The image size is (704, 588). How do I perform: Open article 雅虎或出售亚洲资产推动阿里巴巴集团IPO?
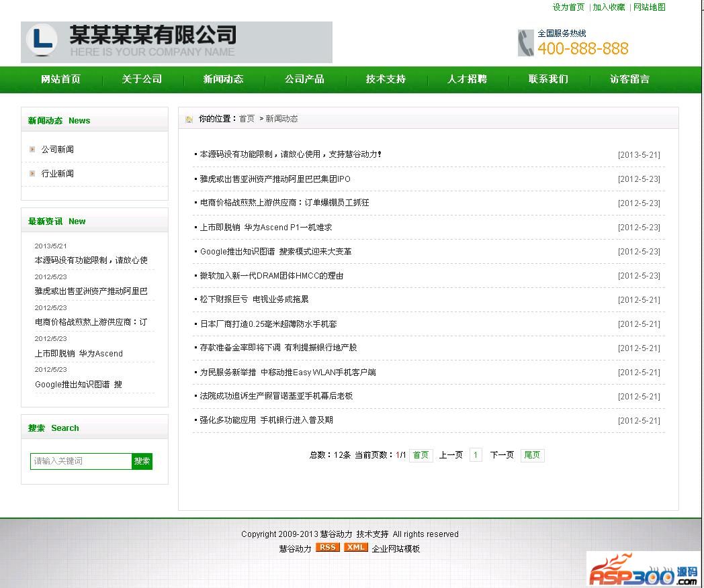275,179
